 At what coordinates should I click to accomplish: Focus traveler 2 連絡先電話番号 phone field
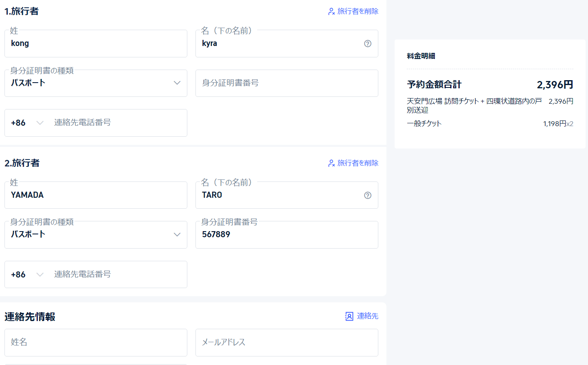point(118,275)
